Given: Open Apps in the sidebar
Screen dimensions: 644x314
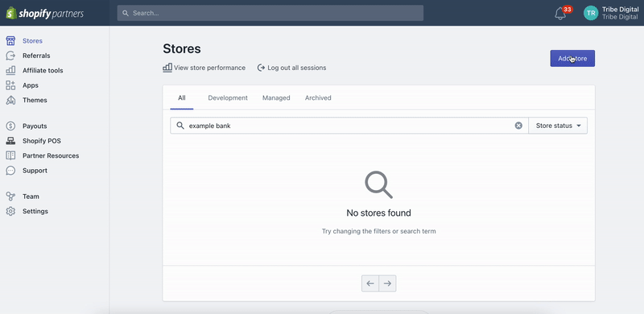Looking at the screenshot, I should click(31, 85).
